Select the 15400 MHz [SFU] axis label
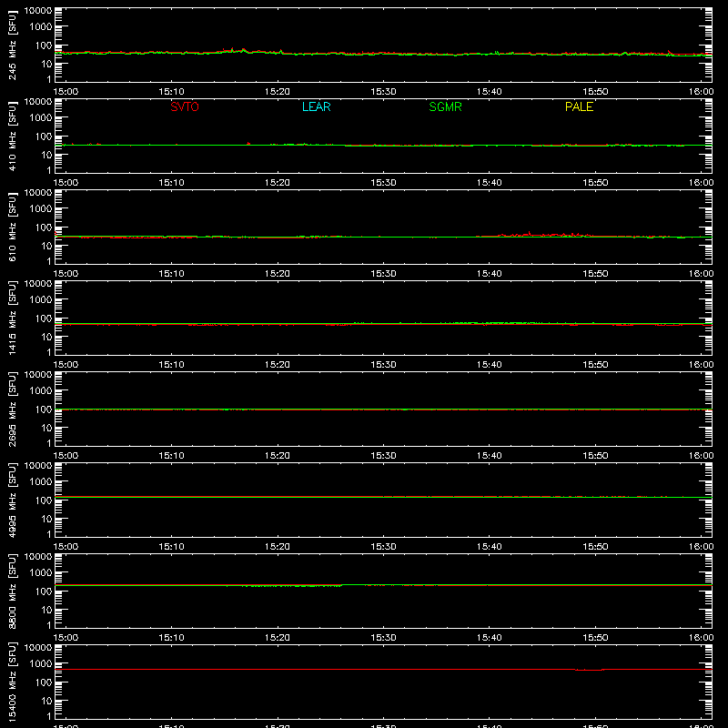728x728 pixels. tap(13, 682)
